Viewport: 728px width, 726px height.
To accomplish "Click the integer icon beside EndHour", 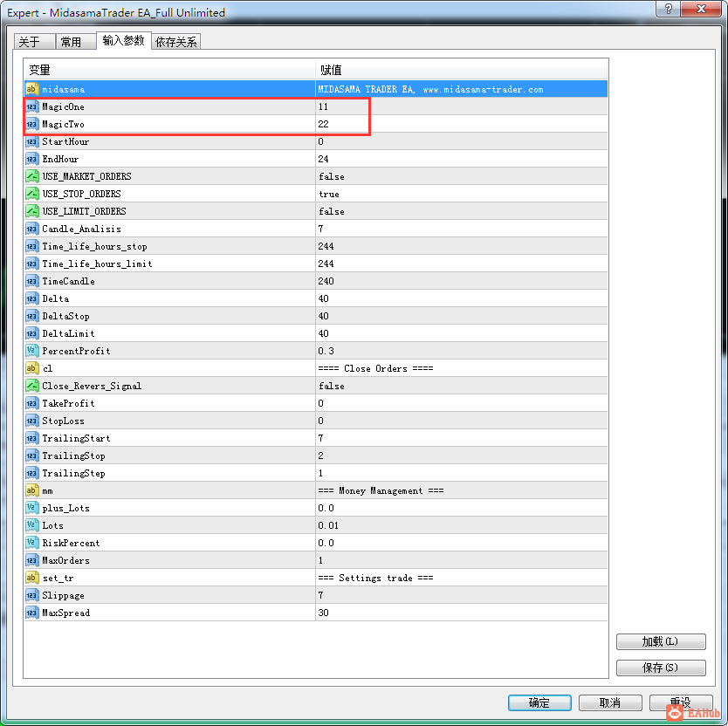I will 31,159.
